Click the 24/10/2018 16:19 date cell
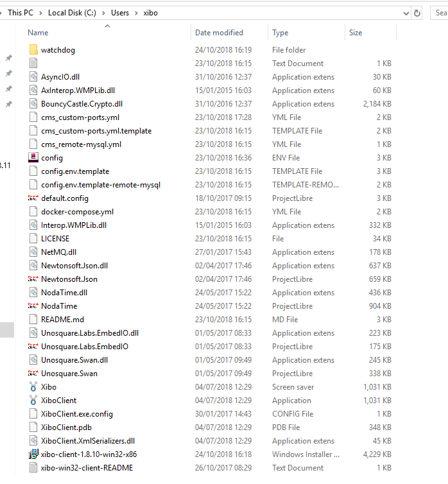448x484 pixels. click(x=223, y=49)
